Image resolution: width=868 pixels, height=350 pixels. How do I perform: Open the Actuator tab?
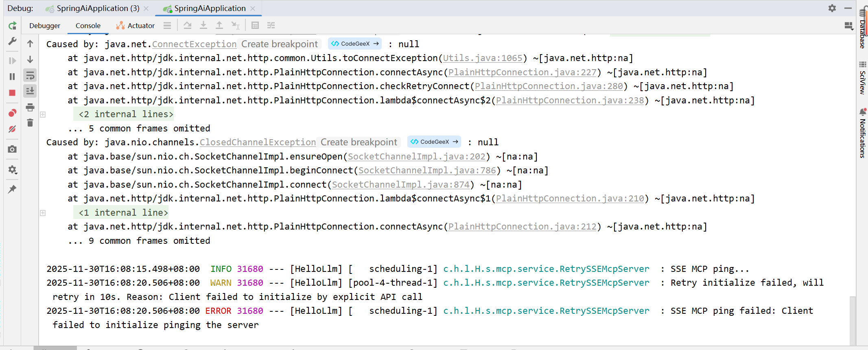point(136,26)
